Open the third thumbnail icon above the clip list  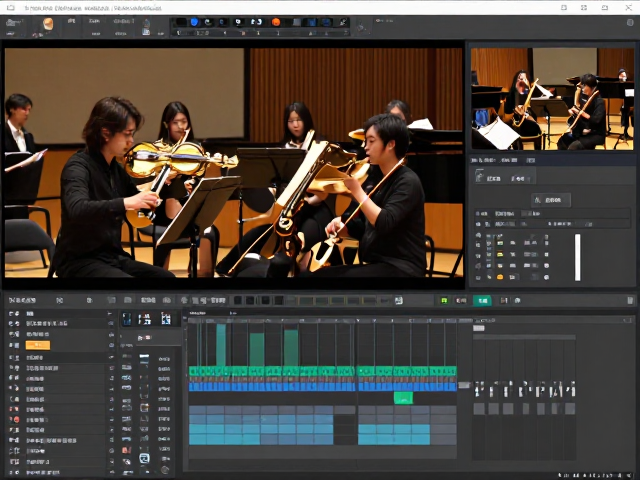coord(166,319)
